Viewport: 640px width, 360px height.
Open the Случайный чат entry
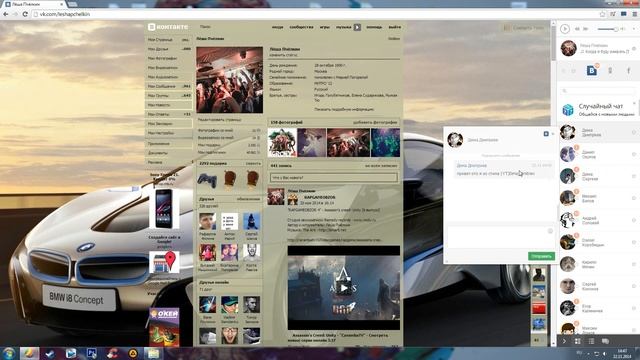point(598,109)
